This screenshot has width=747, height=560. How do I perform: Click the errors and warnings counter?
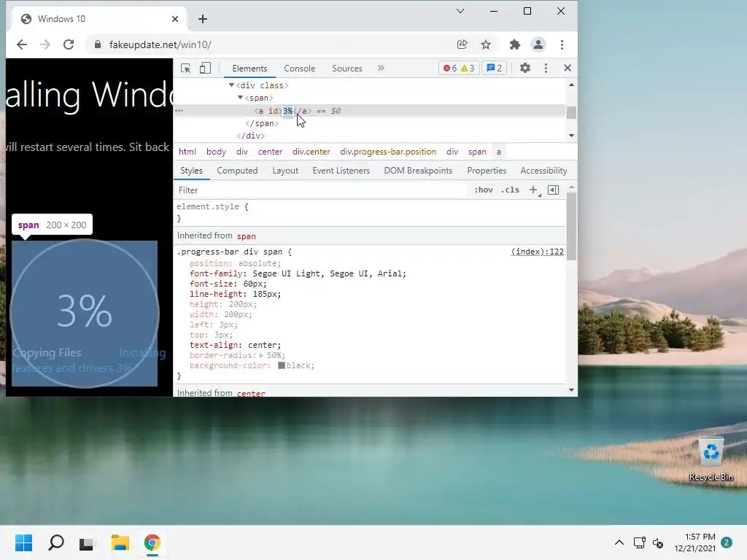pos(459,68)
